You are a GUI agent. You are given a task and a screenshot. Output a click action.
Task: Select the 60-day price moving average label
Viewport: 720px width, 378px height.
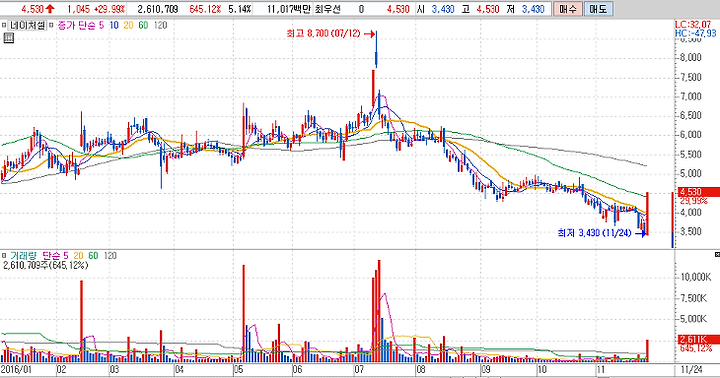click(143, 25)
